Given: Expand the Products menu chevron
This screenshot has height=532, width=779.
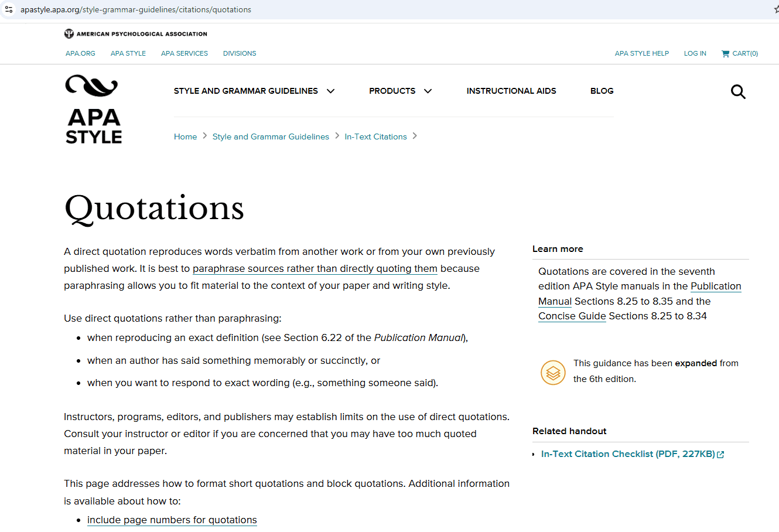Looking at the screenshot, I should click(x=428, y=91).
